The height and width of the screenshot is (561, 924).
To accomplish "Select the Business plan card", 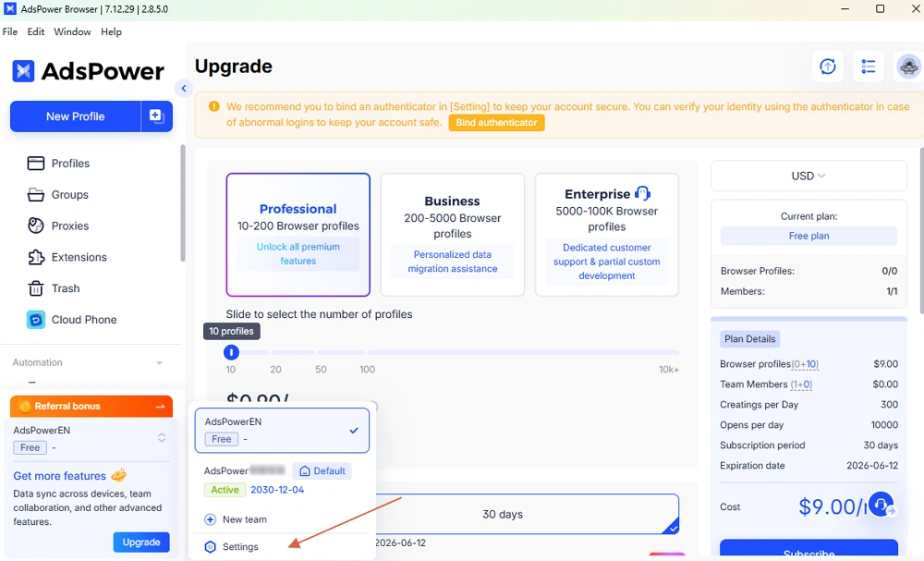I will click(453, 235).
